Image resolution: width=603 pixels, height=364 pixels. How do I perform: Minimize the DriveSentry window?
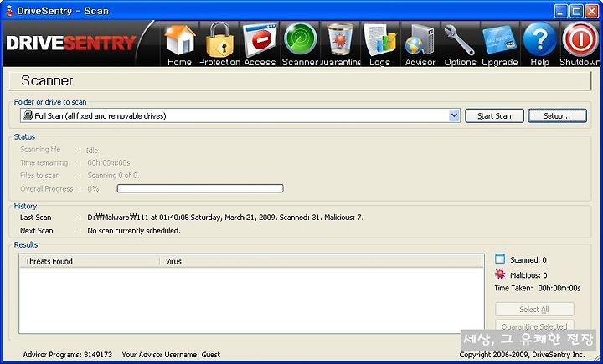561,11
